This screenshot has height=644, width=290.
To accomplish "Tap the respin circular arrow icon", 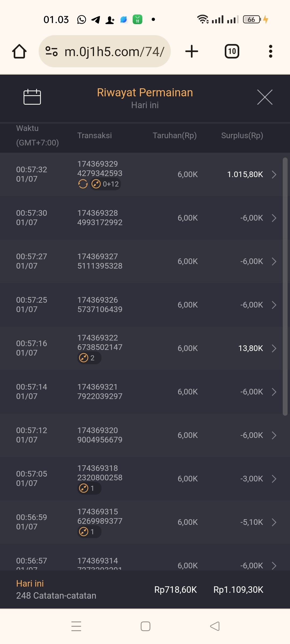I will tap(83, 184).
